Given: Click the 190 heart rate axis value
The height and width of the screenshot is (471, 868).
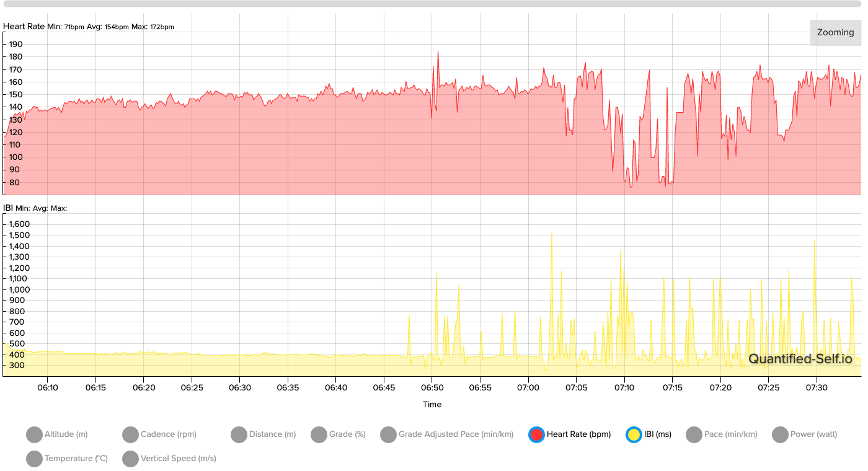Looking at the screenshot, I should coord(15,44).
